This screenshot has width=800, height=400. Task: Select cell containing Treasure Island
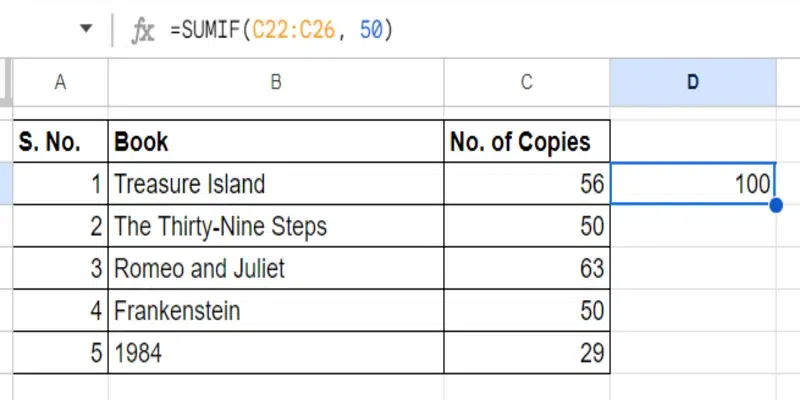click(x=276, y=184)
